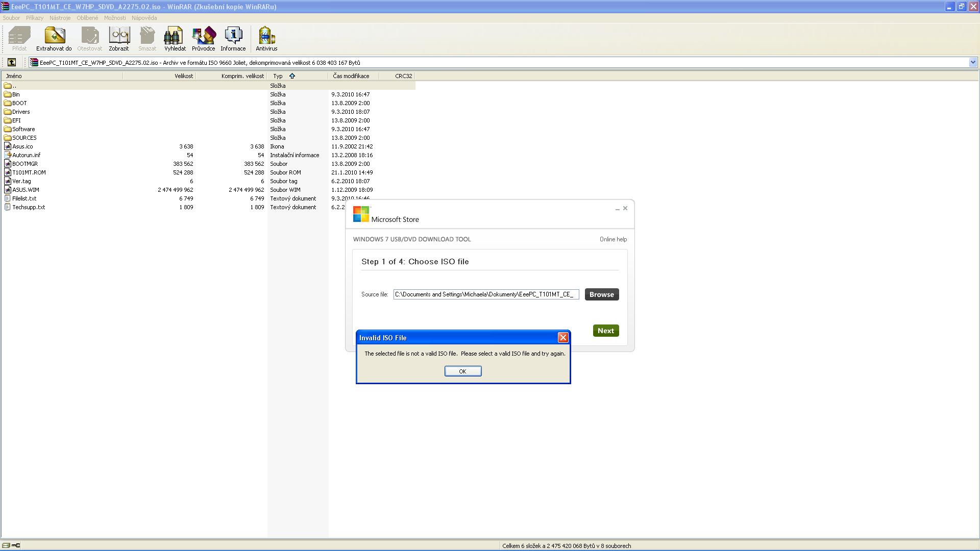This screenshot has height=551, width=980.
Task: Select the Asus.ico file icon
Action: (x=8, y=146)
